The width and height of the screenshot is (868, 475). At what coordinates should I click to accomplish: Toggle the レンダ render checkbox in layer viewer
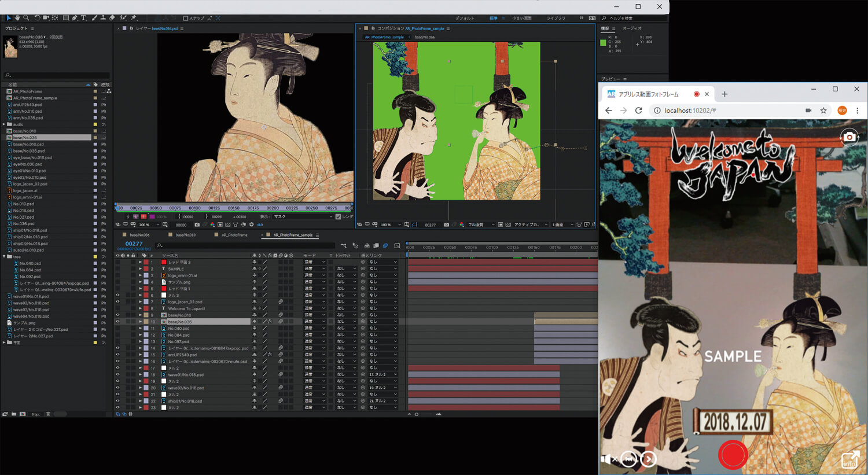point(338,217)
